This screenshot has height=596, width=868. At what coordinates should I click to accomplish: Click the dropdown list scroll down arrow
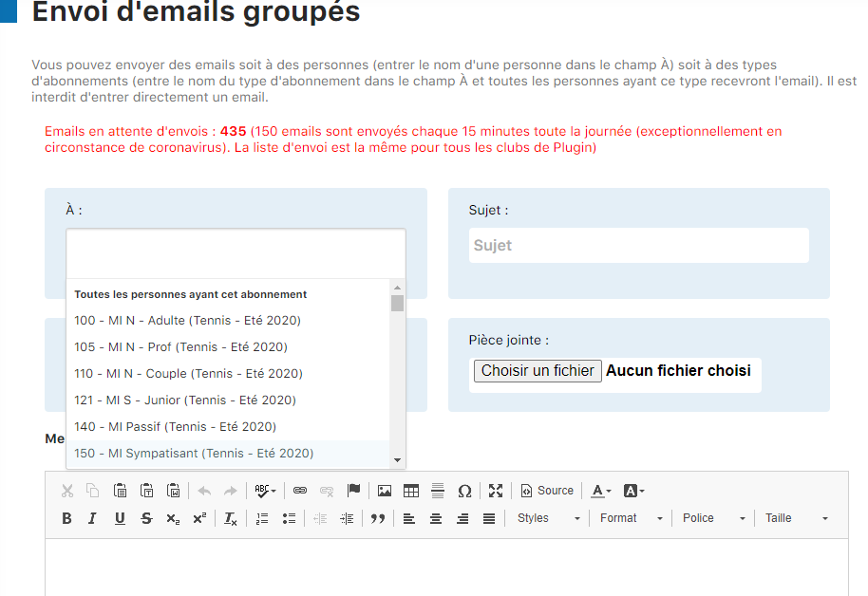coord(397,460)
